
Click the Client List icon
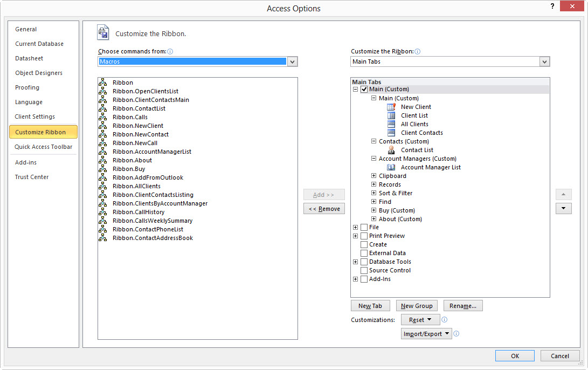pos(391,115)
